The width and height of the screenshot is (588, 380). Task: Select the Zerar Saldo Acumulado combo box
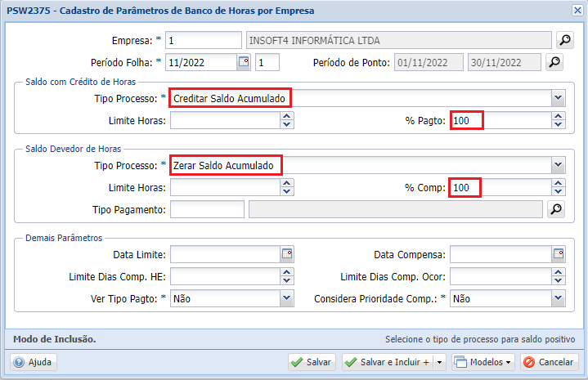[x=361, y=165]
